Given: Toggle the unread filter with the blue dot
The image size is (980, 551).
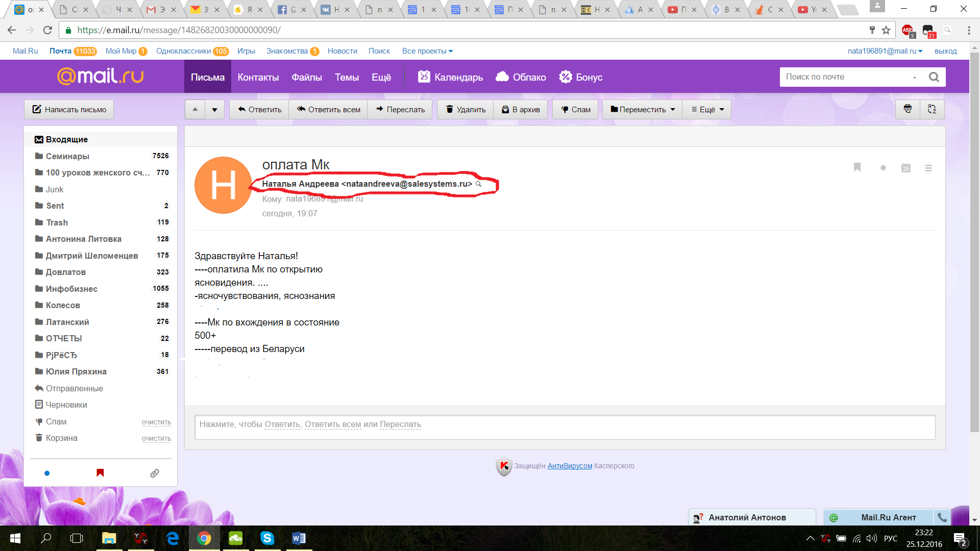Looking at the screenshot, I should coord(47,473).
